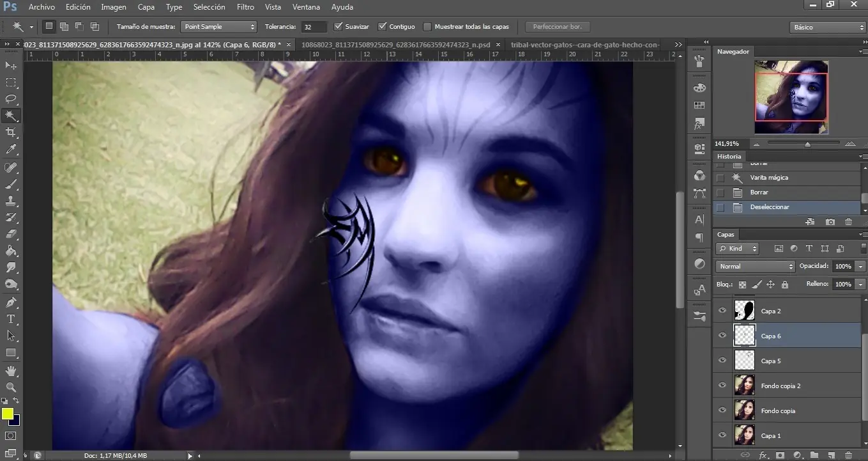Create new layer icon in Capas panel
The width and height of the screenshot is (868, 461).
tap(832, 455)
